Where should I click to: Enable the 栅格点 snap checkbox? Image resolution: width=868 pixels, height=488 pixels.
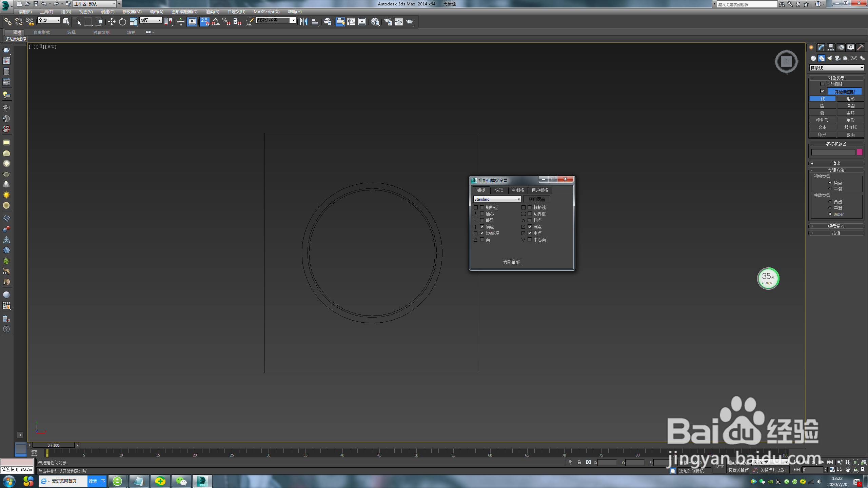[482, 207]
